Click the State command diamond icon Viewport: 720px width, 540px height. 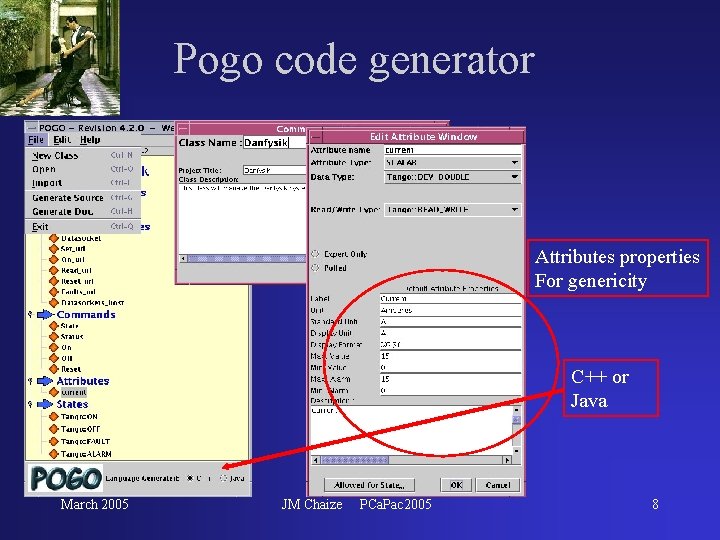point(54,326)
